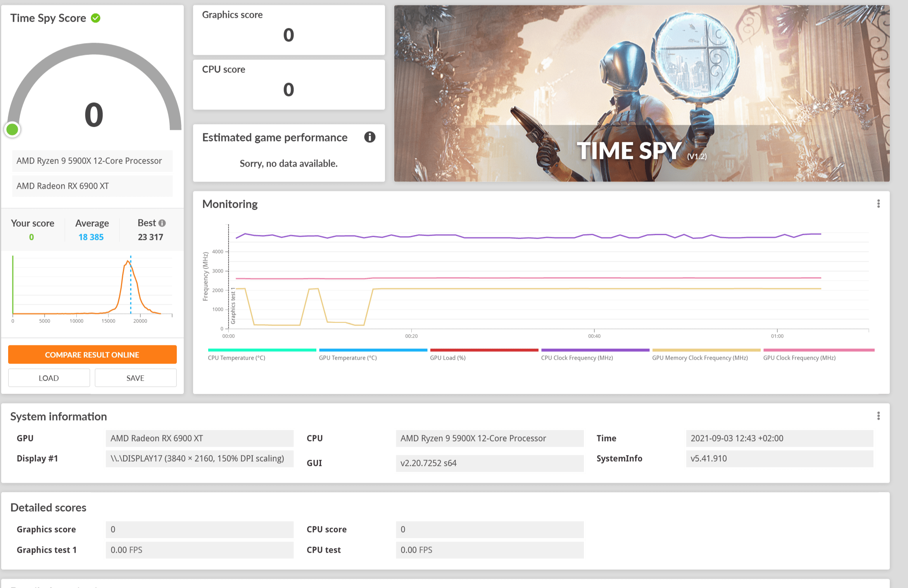Click the LOAD button
Screen dimensions: 908x588
[49, 378]
